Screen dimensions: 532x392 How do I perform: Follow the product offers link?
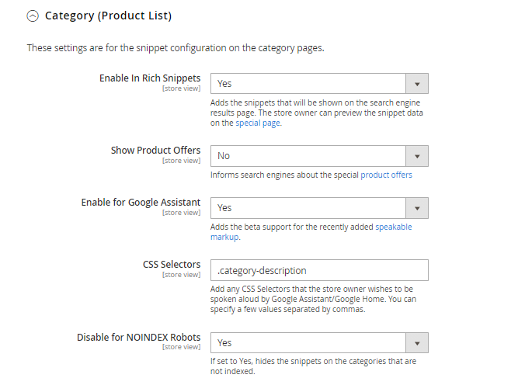tap(386, 175)
